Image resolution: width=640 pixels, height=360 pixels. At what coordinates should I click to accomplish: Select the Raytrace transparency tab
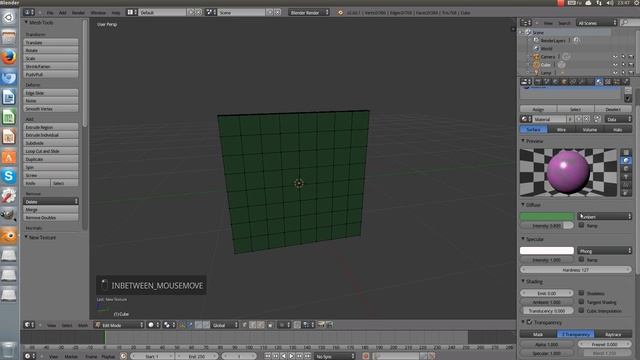point(613,334)
